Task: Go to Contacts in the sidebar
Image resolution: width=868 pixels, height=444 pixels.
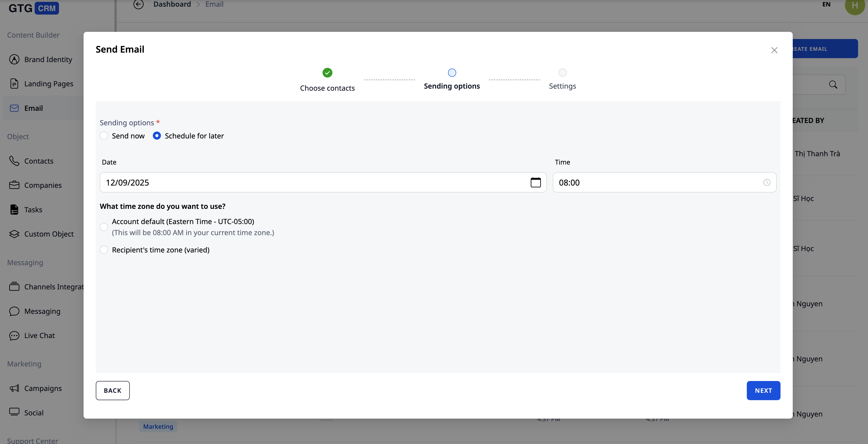Action: coord(38,161)
